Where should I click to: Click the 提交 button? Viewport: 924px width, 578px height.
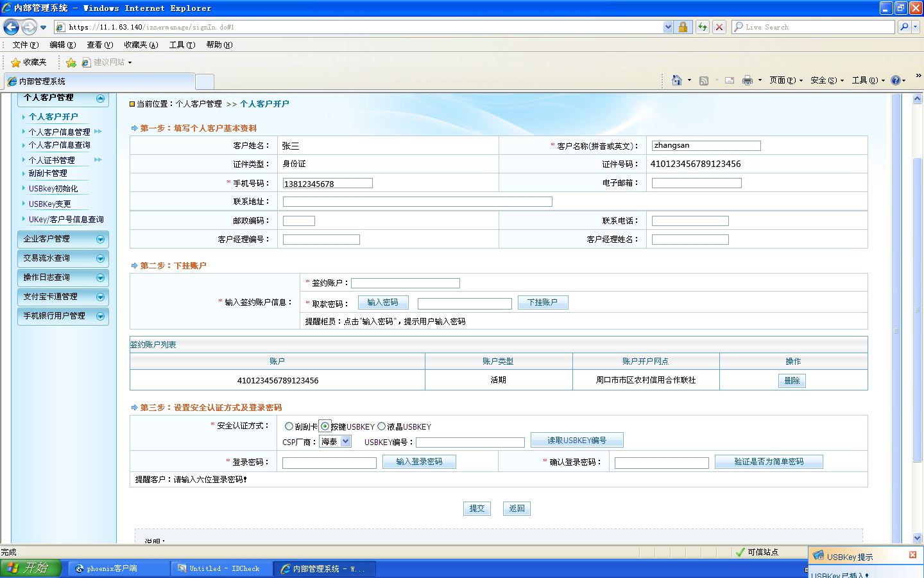pyautogui.click(x=477, y=509)
